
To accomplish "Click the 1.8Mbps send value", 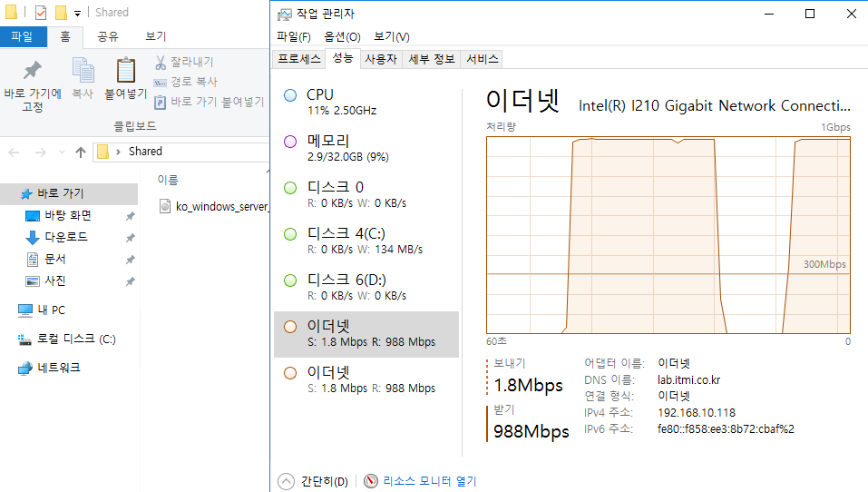I will (x=528, y=385).
